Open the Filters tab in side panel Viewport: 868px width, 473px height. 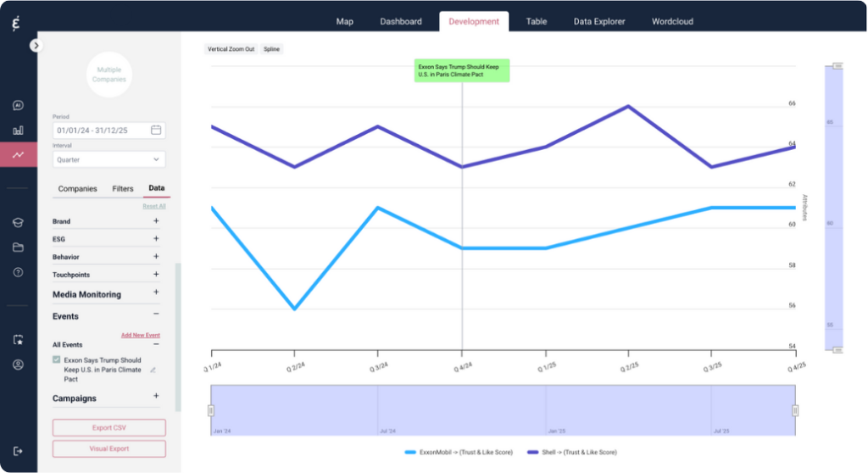(122, 188)
